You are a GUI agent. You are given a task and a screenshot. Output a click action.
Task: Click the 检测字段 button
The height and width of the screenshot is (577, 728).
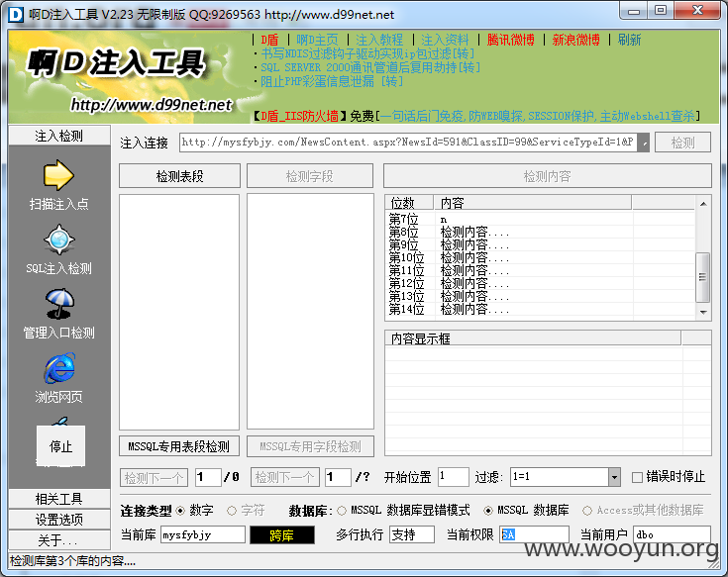tap(310, 176)
